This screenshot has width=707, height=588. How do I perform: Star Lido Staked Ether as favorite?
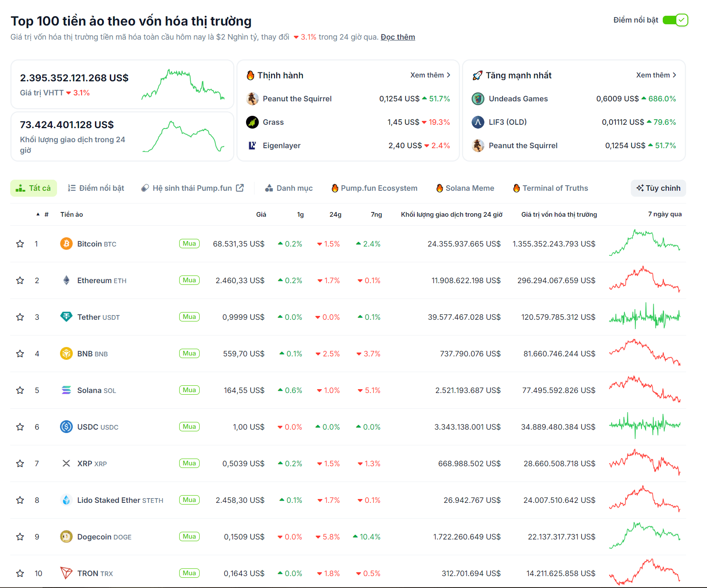(x=20, y=500)
